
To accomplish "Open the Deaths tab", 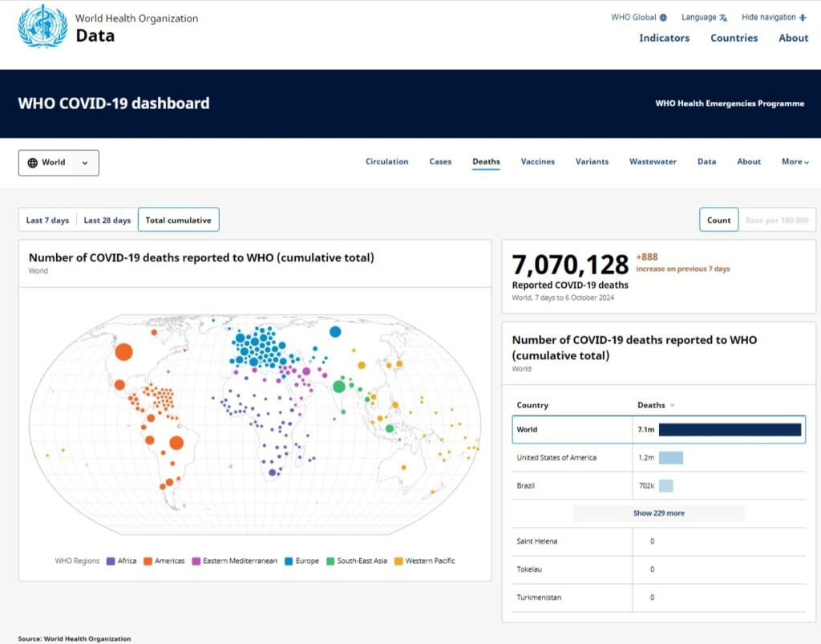I will pyautogui.click(x=486, y=162).
